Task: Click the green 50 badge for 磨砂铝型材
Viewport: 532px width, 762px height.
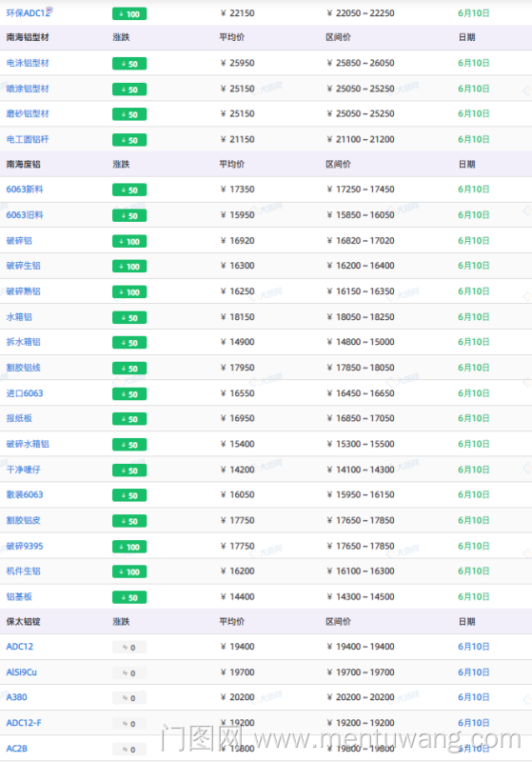Action: pos(129,114)
